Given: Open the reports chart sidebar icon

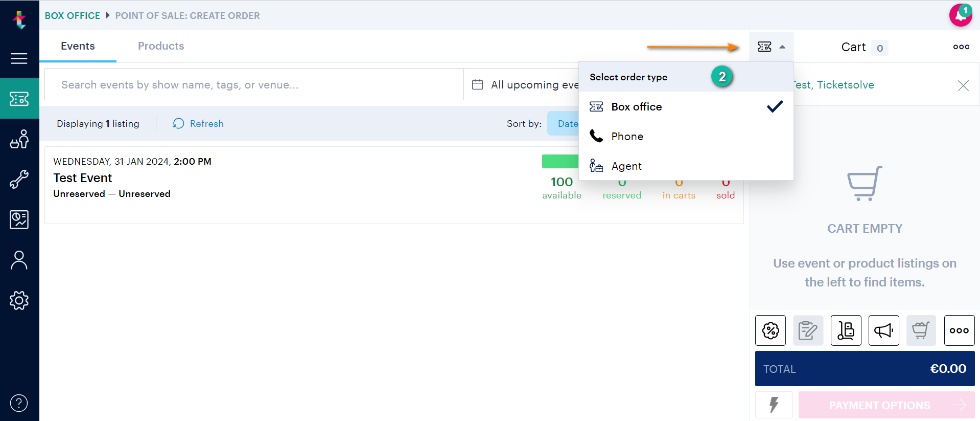Looking at the screenshot, I should coord(19,220).
